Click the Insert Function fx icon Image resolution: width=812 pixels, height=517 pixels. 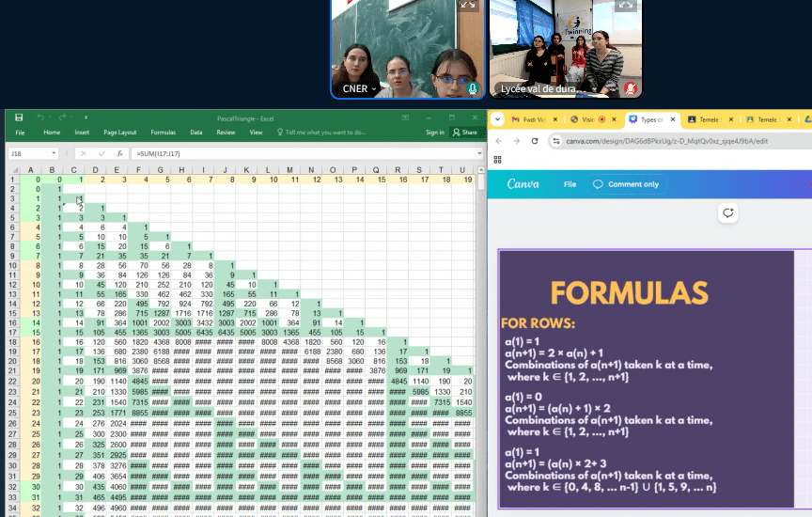pyautogui.click(x=119, y=153)
